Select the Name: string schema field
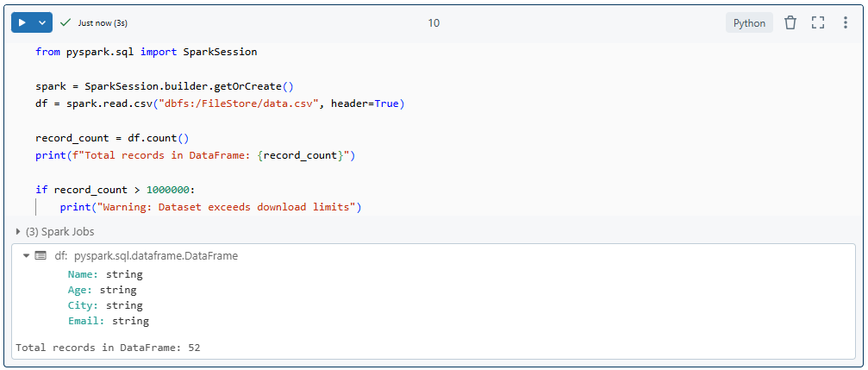The width and height of the screenshot is (868, 370). pos(105,274)
